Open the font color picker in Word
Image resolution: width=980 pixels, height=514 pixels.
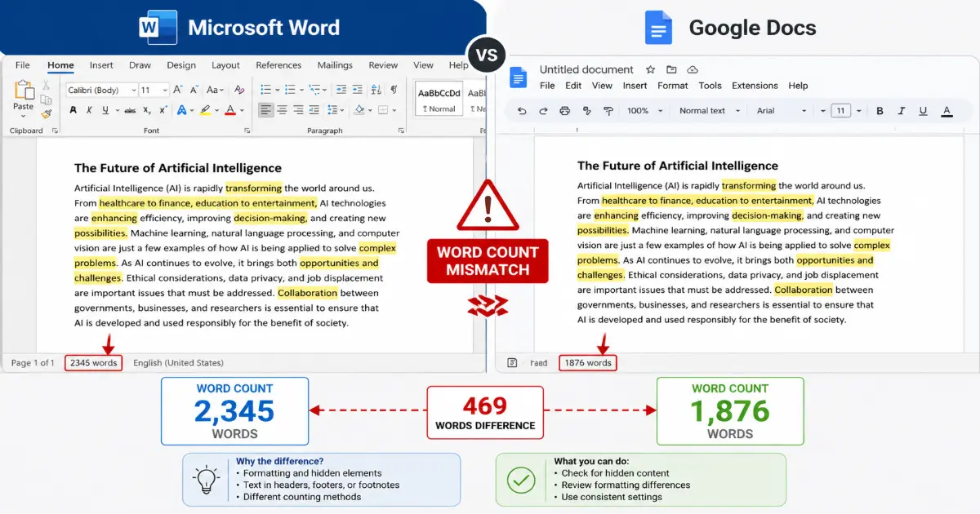click(230, 111)
